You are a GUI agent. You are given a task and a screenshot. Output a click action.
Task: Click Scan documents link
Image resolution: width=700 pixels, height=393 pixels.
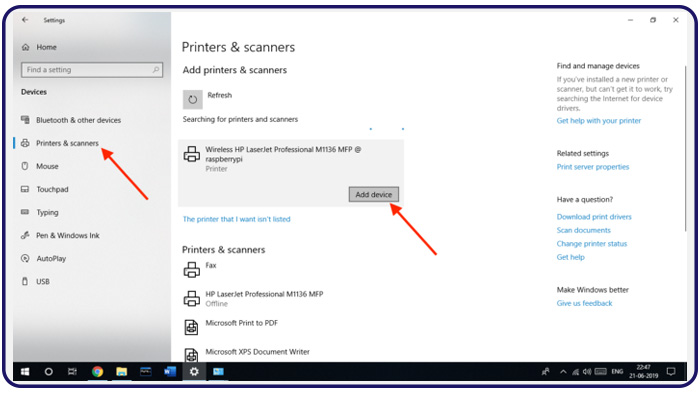click(583, 230)
